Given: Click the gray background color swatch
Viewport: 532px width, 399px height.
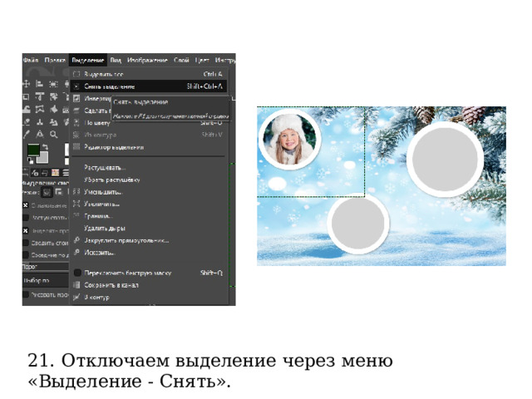Looking at the screenshot, I should point(44,158).
